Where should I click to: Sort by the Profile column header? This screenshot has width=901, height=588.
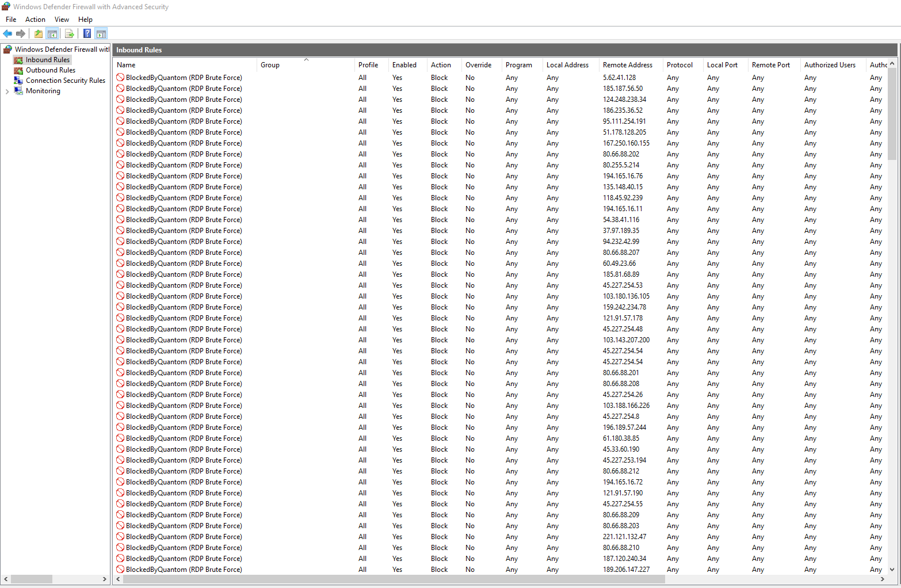[x=372, y=65]
